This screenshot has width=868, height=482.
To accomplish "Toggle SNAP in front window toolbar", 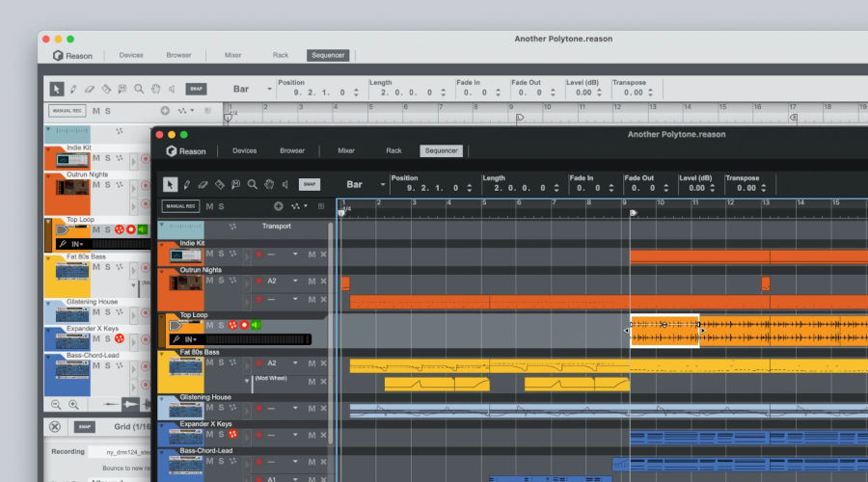I will (310, 184).
